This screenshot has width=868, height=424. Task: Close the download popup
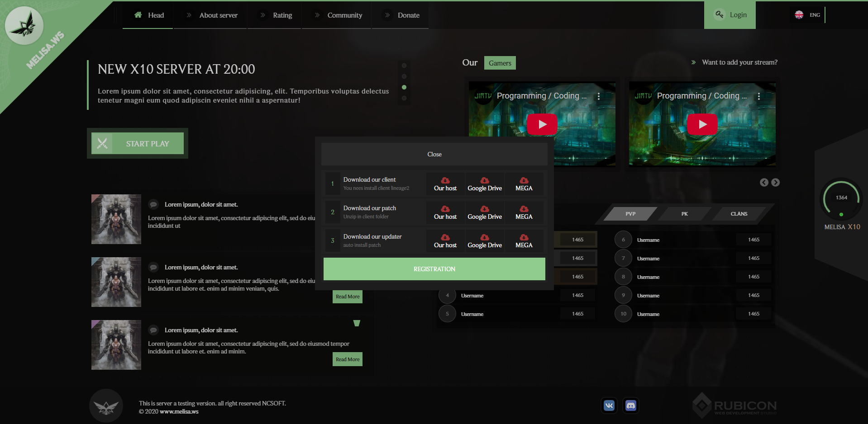point(434,154)
